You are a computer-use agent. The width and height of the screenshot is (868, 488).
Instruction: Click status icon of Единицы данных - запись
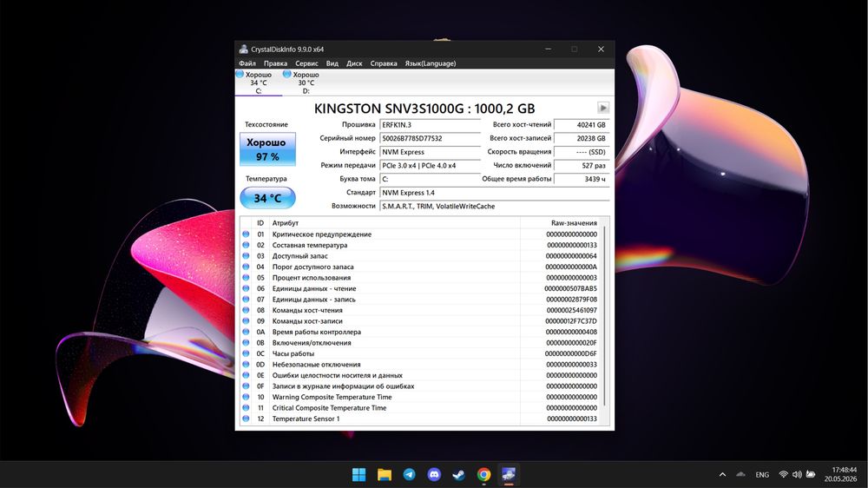[246, 299]
